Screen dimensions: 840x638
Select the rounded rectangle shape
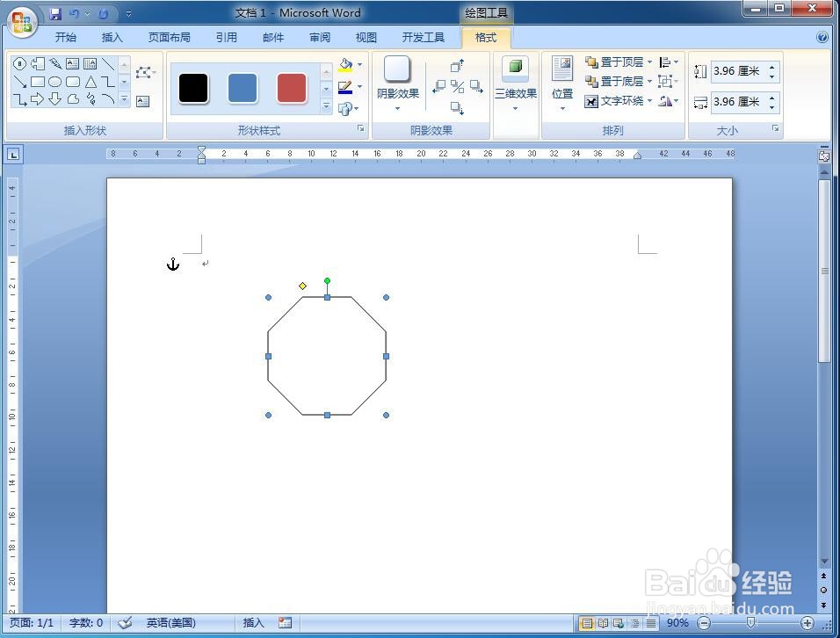72,82
